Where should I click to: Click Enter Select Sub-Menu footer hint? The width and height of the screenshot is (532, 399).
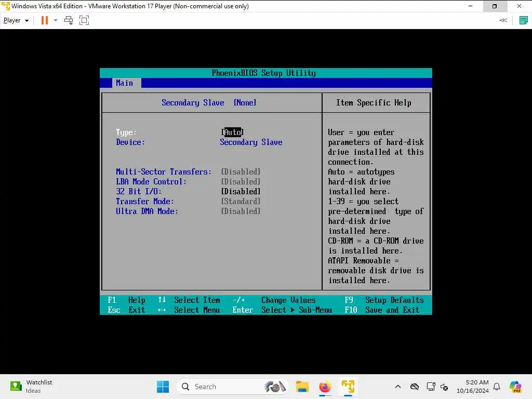282,310
